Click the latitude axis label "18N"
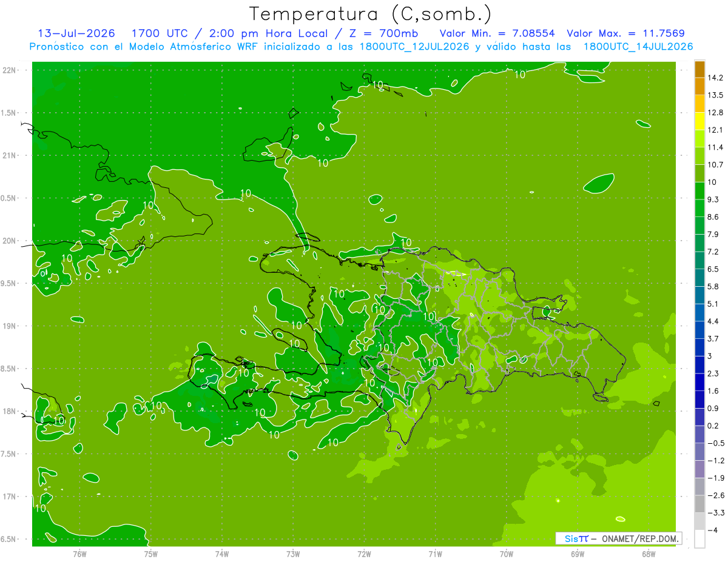This screenshot has width=728, height=562. coord(10,412)
